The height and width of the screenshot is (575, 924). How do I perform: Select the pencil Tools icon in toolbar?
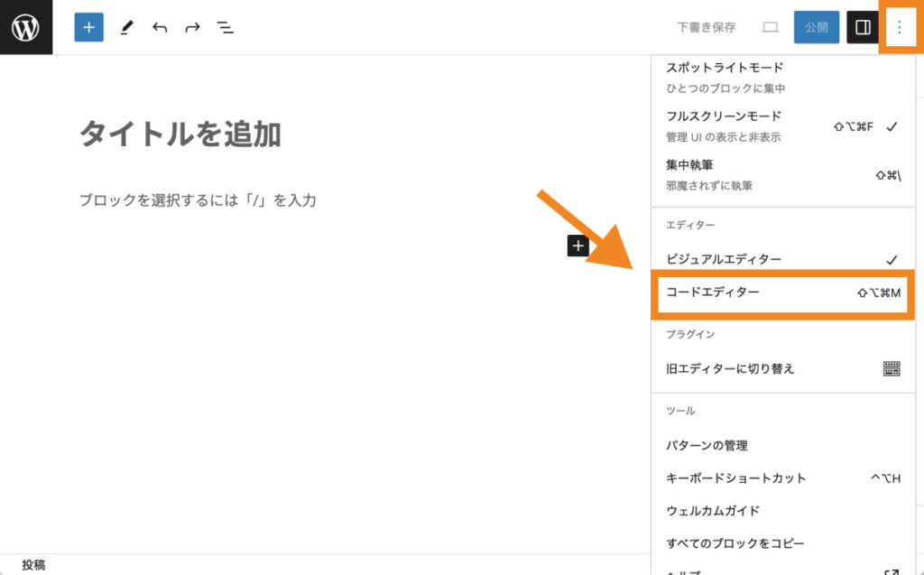click(x=125, y=27)
